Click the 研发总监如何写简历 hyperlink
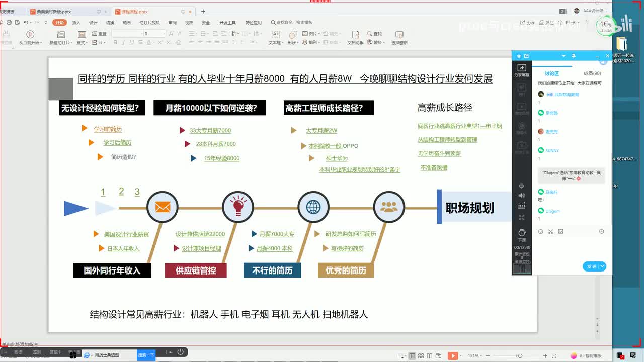Image resolution: width=644 pixels, height=362 pixels. [351, 234]
